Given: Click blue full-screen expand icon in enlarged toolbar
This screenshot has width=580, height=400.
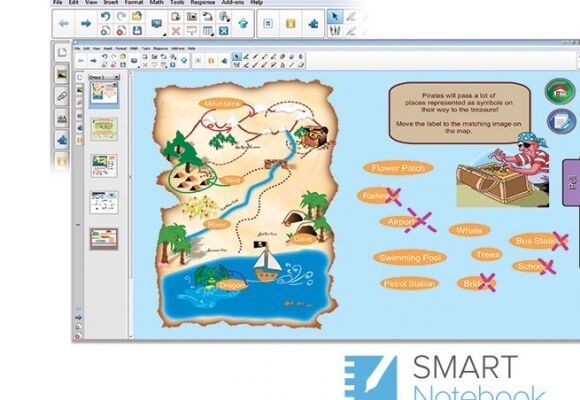Looking at the screenshot, I should pyautogui.click(x=223, y=31).
